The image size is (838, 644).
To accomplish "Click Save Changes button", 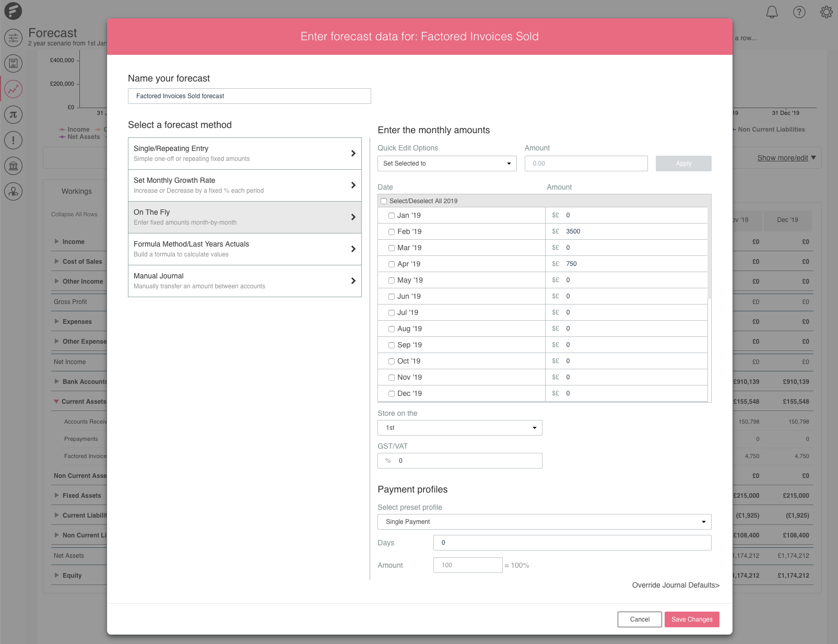I will (x=692, y=619).
